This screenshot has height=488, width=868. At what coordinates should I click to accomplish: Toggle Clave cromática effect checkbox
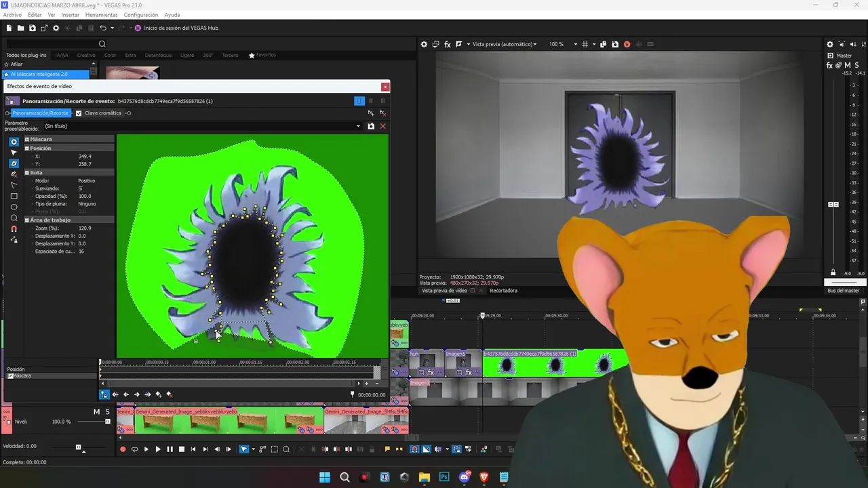click(79, 113)
